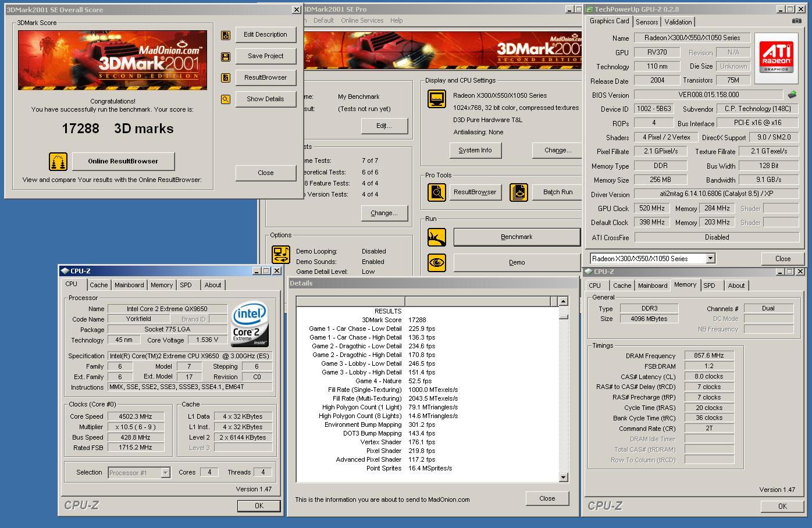Click the GPU Clock 520 MHz field
The image size is (812, 528).
click(x=652, y=208)
